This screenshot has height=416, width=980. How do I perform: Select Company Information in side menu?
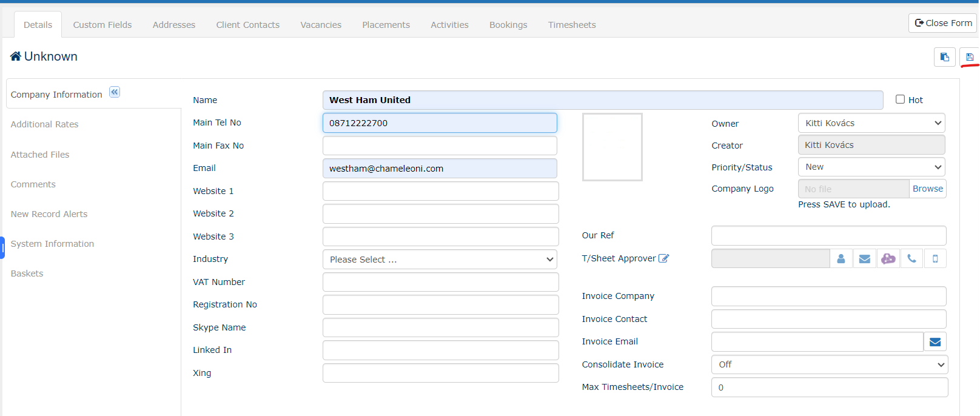(56, 95)
